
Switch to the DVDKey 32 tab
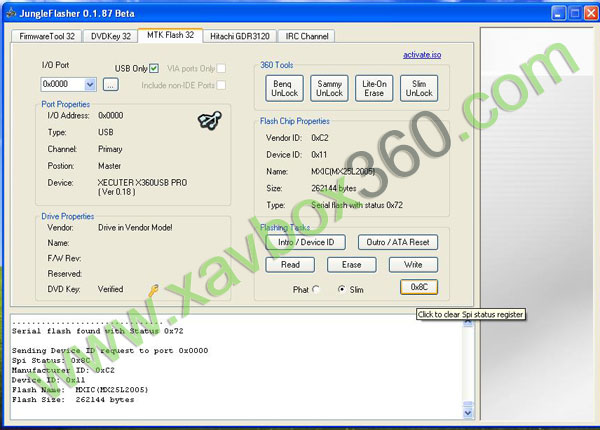pos(111,36)
